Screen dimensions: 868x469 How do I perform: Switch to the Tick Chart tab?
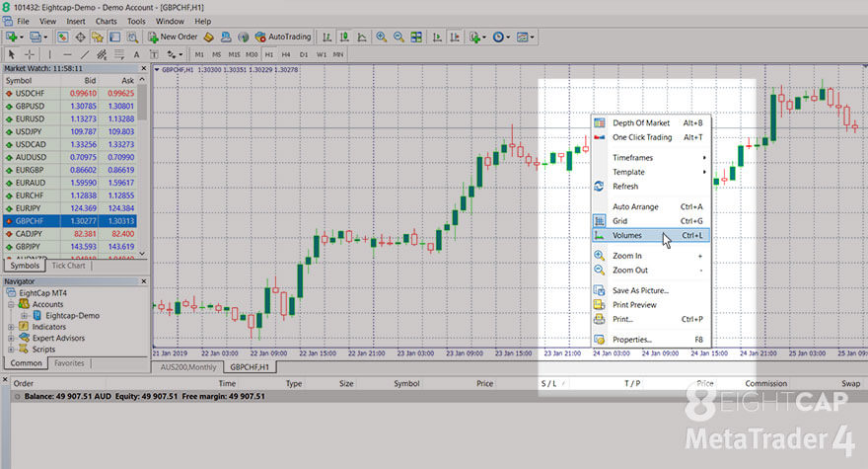tap(68, 266)
